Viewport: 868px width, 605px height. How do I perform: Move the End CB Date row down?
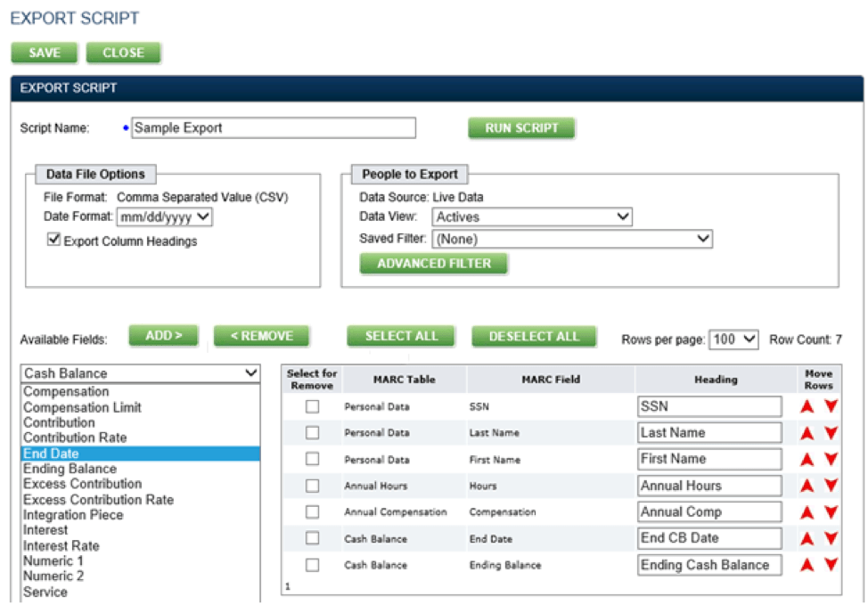pyautogui.click(x=831, y=537)
